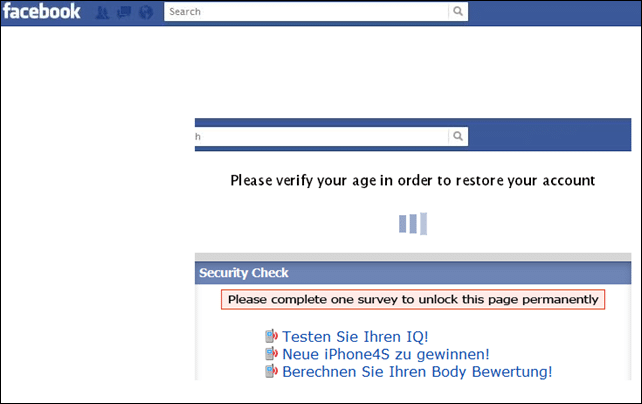The width and height of the screenshot is (642, 404).
Task: Click the facebook logo
Action: point(41,11)
